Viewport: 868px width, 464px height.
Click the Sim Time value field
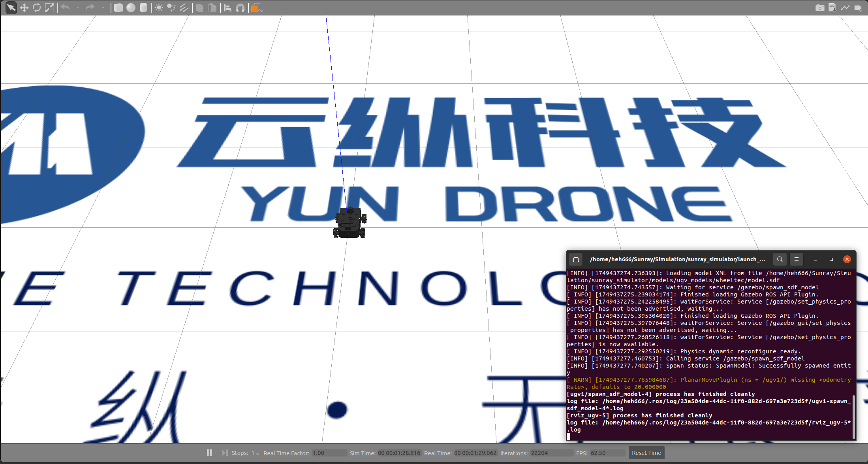399,453
